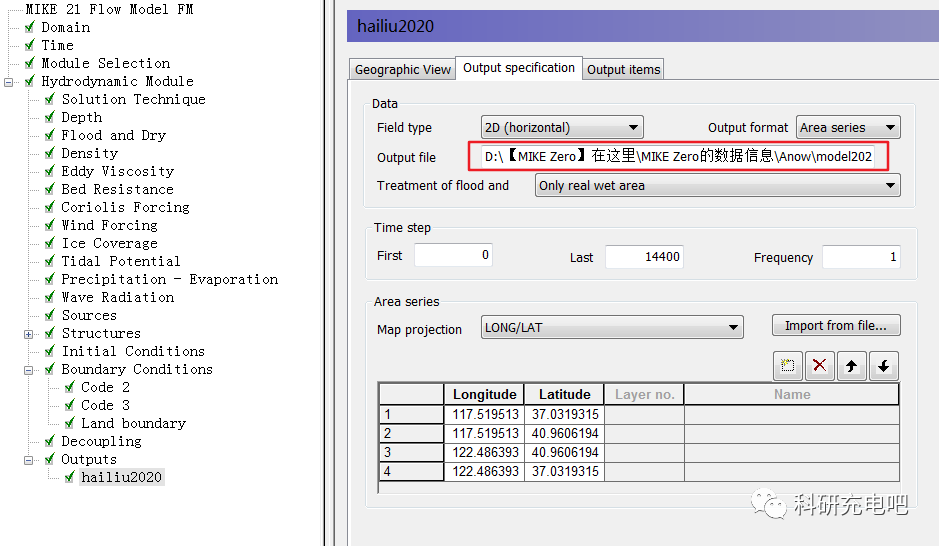Click the Output file path field
The height and width of the screenshot is (546, 939).
point(678,157)
